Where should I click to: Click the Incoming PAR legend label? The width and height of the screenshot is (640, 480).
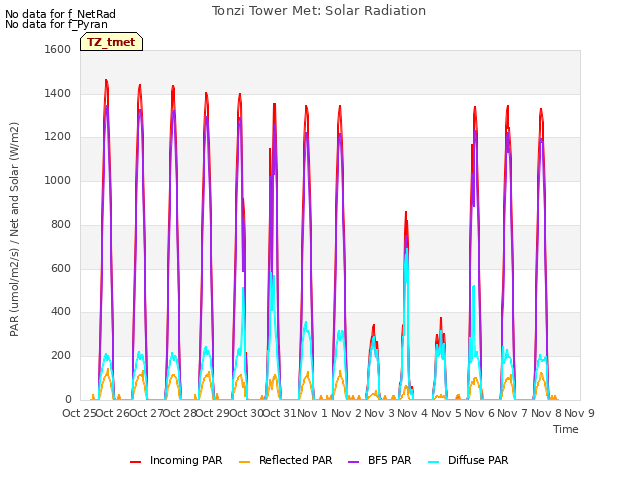tap(186, 460)
